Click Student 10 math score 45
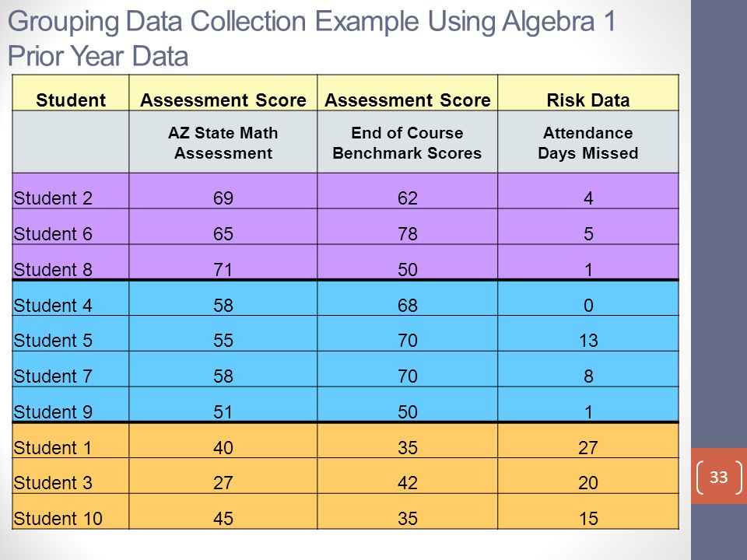Screen dimensions: 747x560 point(223,519)
